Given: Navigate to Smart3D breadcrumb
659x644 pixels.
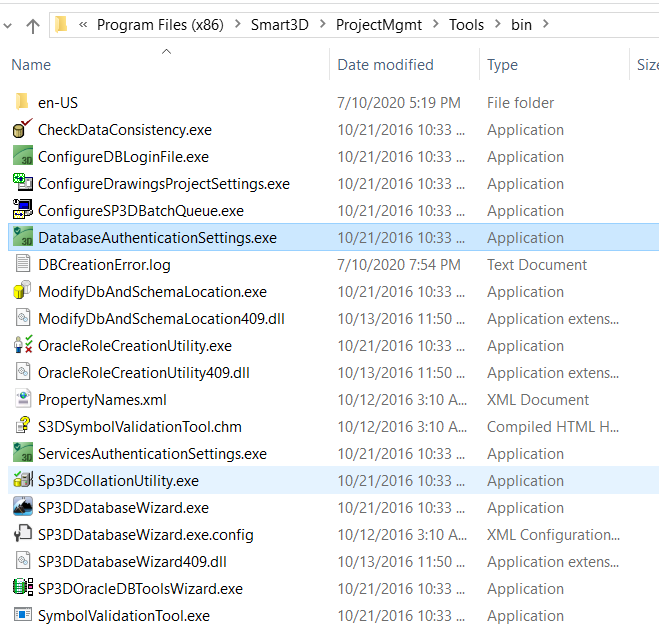Looking at the screenshot, I should coord(279,25).
